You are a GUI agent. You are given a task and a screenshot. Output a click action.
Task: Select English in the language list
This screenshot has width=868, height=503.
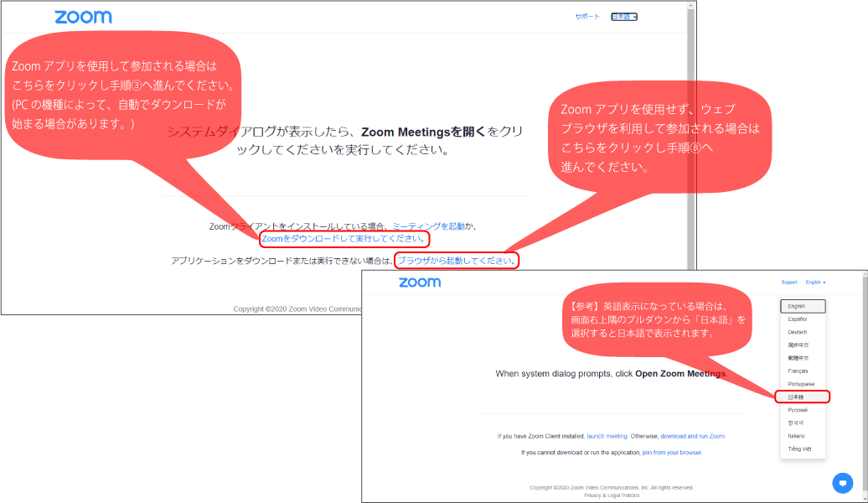[x=803, y=306]
